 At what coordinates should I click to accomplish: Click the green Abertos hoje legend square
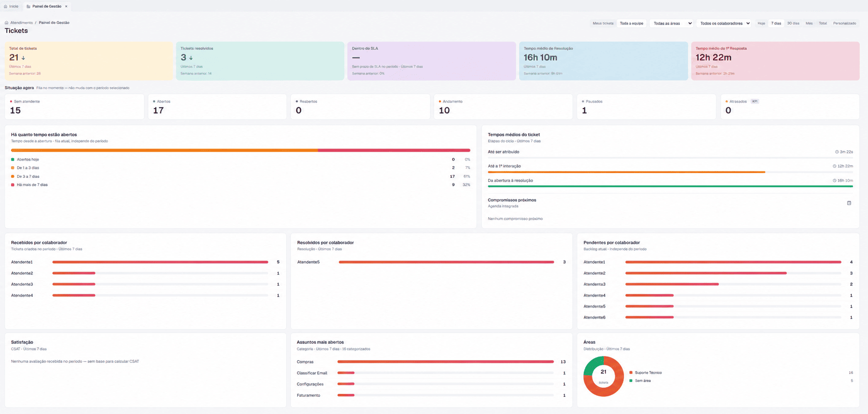[13, 160]
